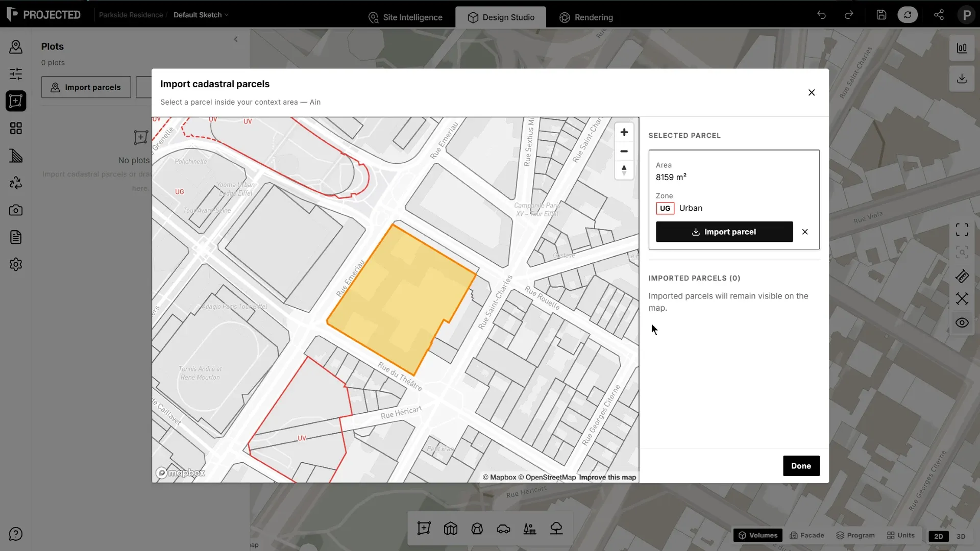Enable the Program view mode

855,535
